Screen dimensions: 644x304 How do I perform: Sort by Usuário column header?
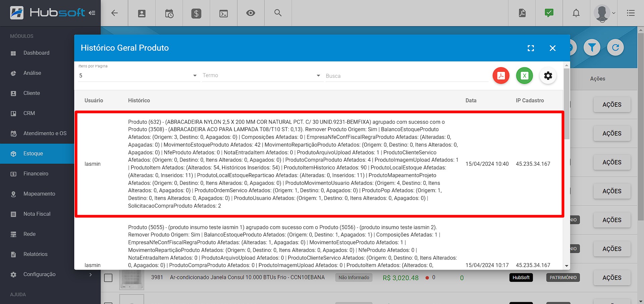tap(94, 100)
